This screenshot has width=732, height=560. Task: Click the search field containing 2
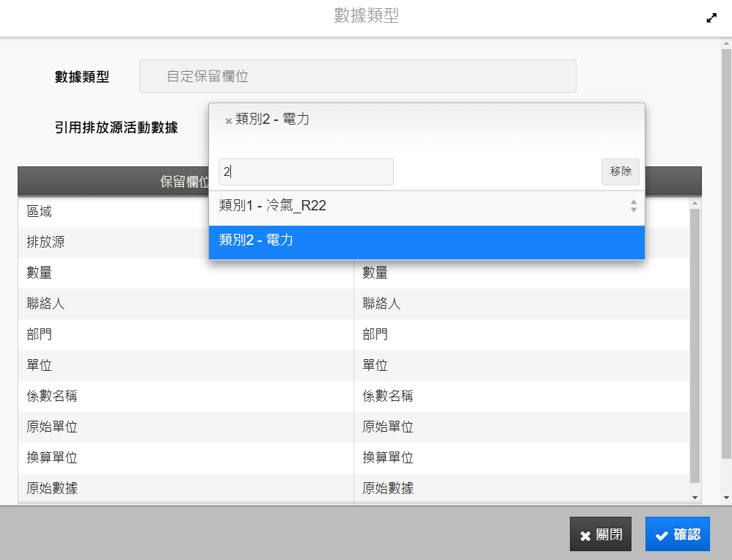pos(306,172)
